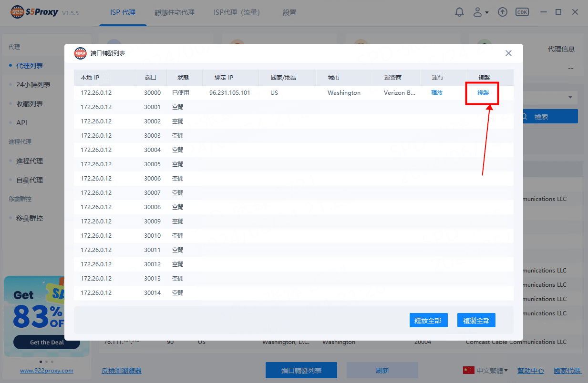Image resolution: width=588 pixels, height=383 pixels.
Task: Open 自動代理 in sidebar
Action: coord(30,180)
